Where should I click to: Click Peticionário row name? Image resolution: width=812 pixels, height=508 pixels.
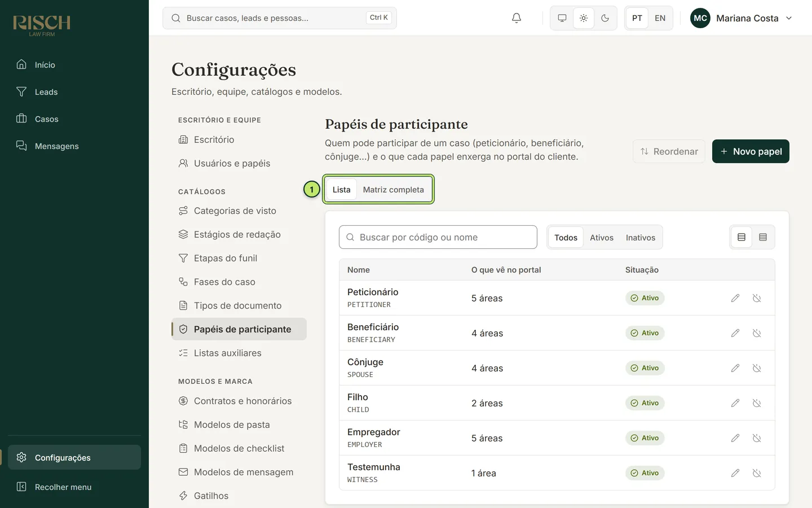tap(373, 292)
